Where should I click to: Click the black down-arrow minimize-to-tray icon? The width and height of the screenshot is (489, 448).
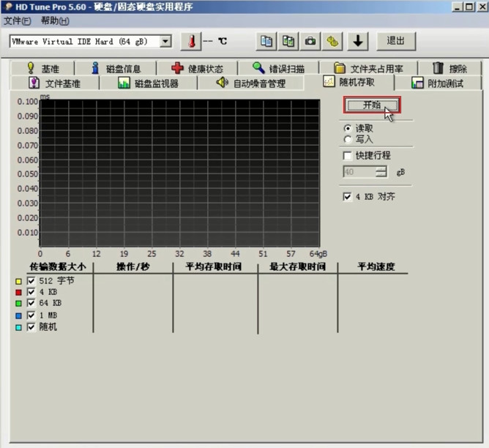pos(358,41)
